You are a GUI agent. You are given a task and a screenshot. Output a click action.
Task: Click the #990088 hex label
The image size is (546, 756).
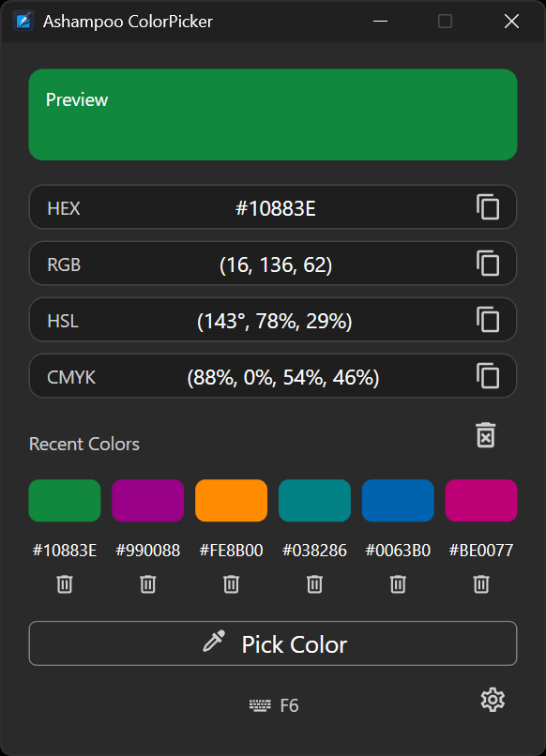coord(148,551)
